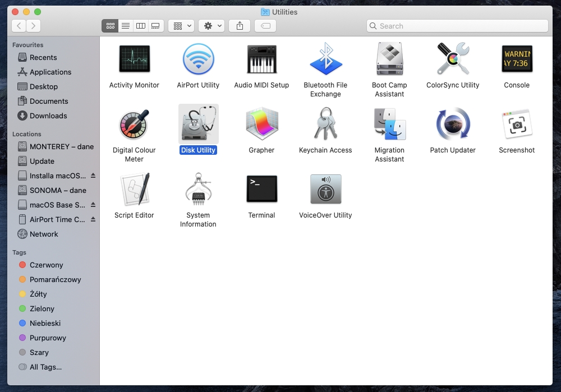Click the Patch Updater name label

(x=453, y=150)
